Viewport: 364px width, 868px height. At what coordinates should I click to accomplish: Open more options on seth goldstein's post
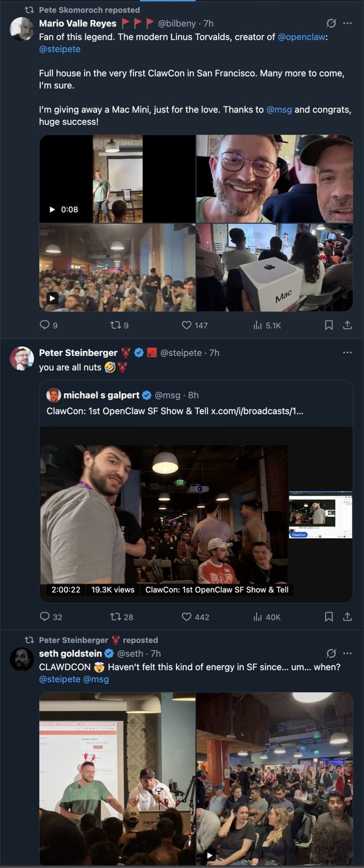(347, 653)
